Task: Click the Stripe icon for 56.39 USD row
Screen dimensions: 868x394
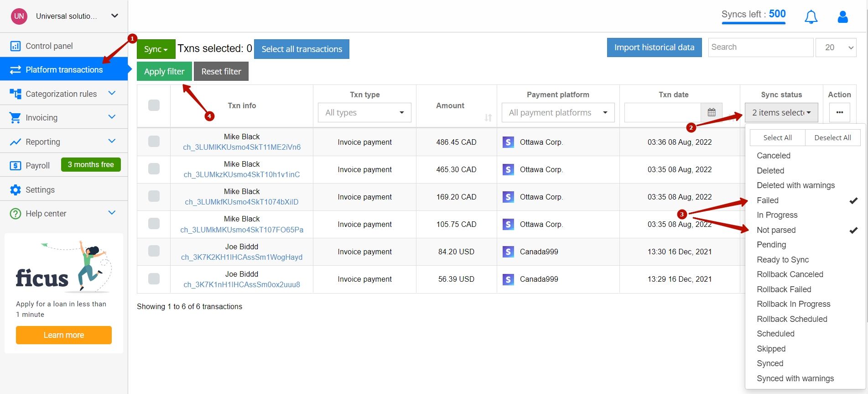Action: point(508,279)
